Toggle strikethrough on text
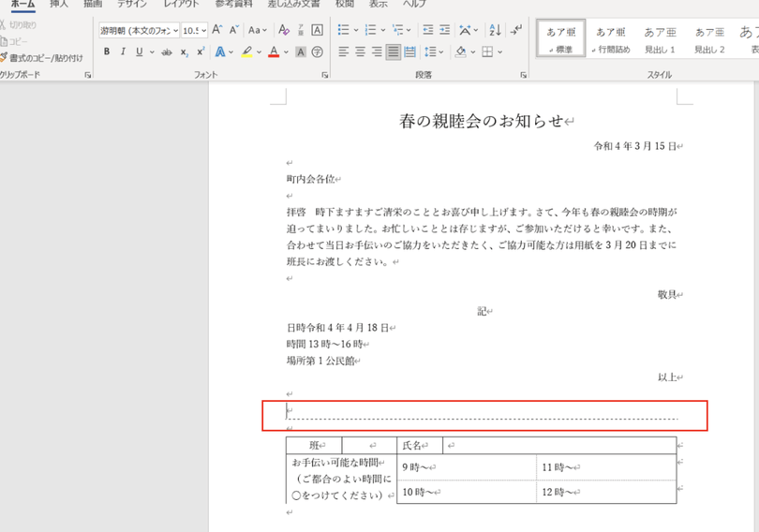 166,52
